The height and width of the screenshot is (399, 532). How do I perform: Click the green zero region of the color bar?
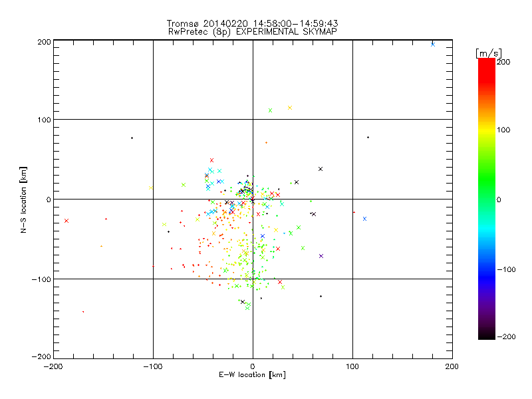[x=487, y=199]
